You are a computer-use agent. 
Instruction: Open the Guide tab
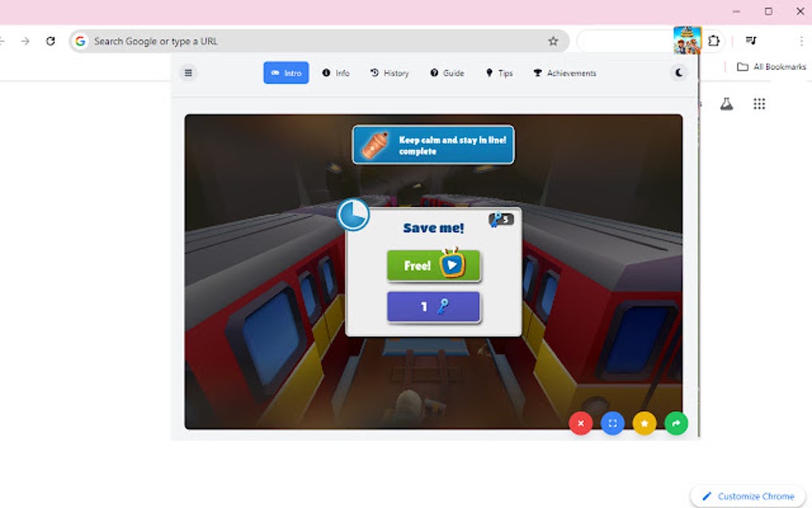coord(447,72)
